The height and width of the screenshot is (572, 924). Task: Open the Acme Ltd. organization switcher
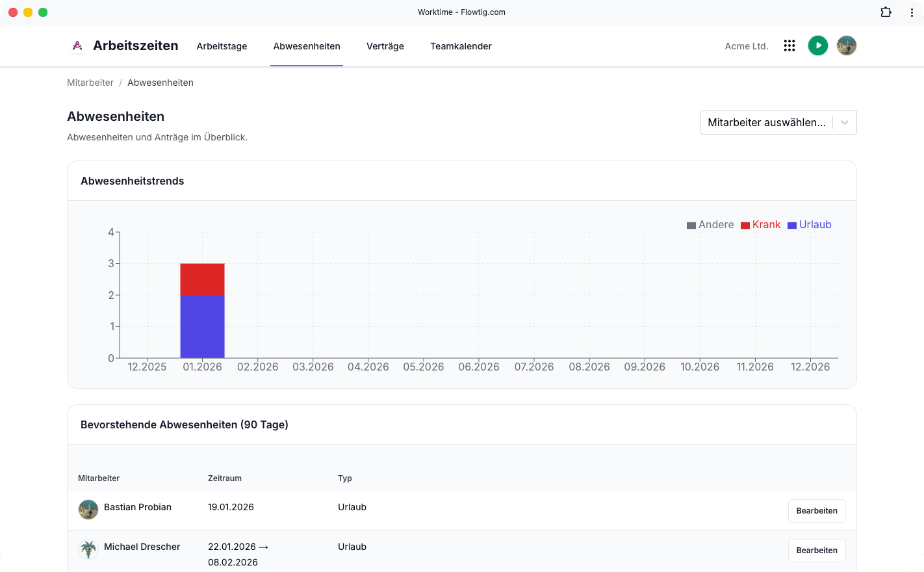coord(747,46)
